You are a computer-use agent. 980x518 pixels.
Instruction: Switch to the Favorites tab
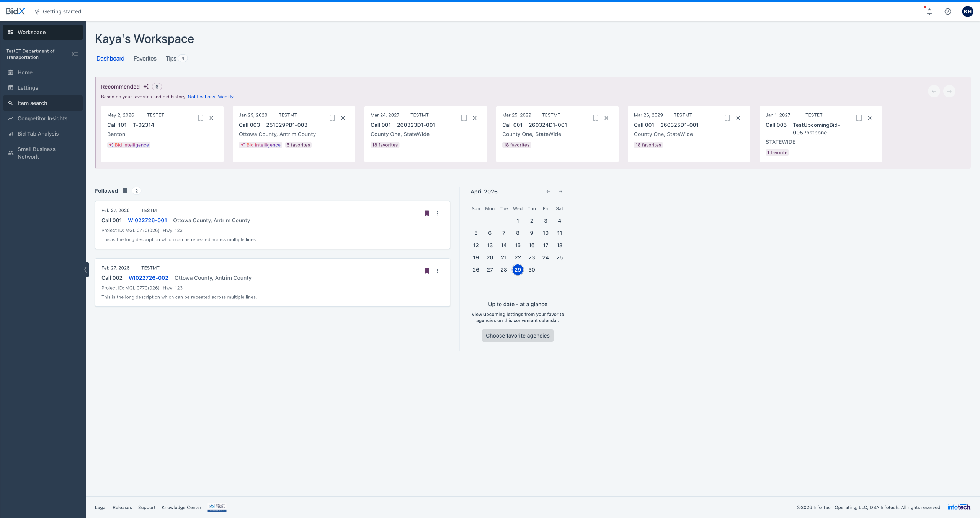pos(145,59)
